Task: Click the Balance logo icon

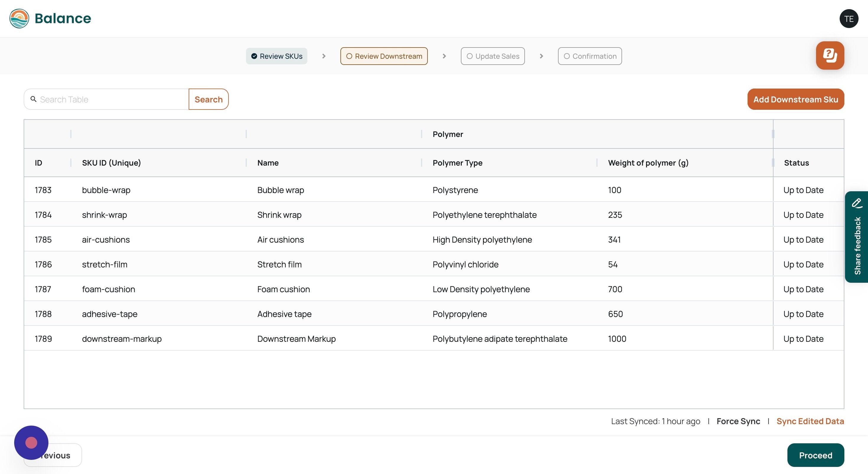Action: (x=19, y=19)
